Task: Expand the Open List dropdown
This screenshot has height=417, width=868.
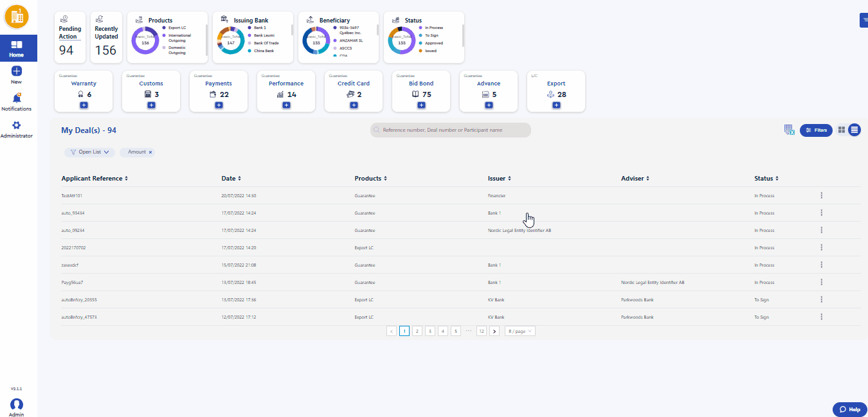Action: 89,152
